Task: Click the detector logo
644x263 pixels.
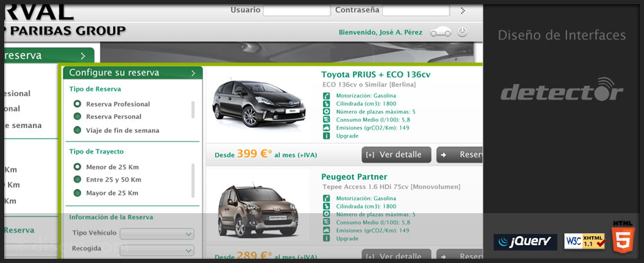Action: pyautogui.click(x=562, y=90)
